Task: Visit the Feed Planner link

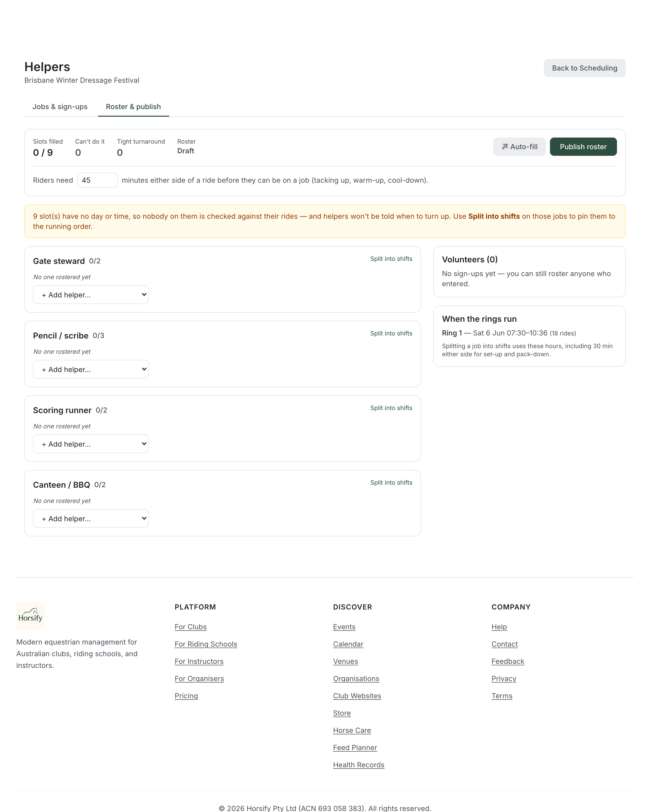Action: (355, 748)
